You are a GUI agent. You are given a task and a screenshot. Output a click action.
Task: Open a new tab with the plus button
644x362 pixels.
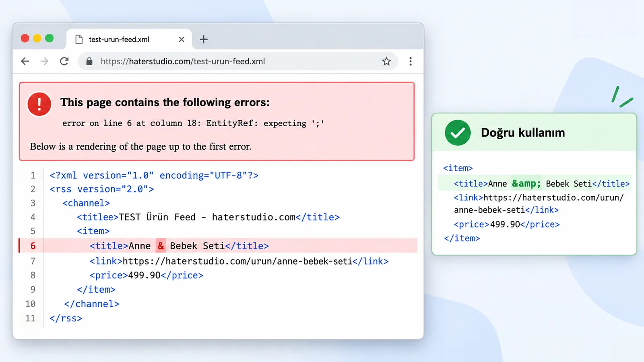click(x=204, y=39)
